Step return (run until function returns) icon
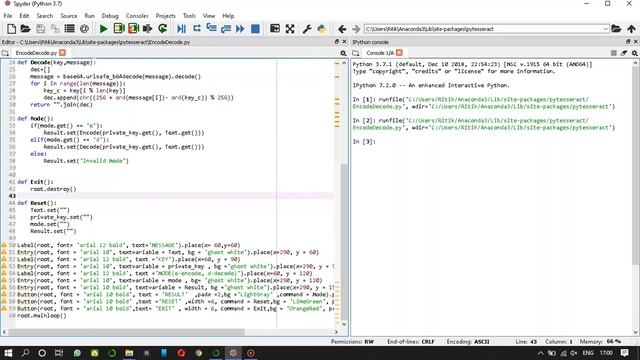The height and width of the screenshot is (360, 640). tap(226, 29)
